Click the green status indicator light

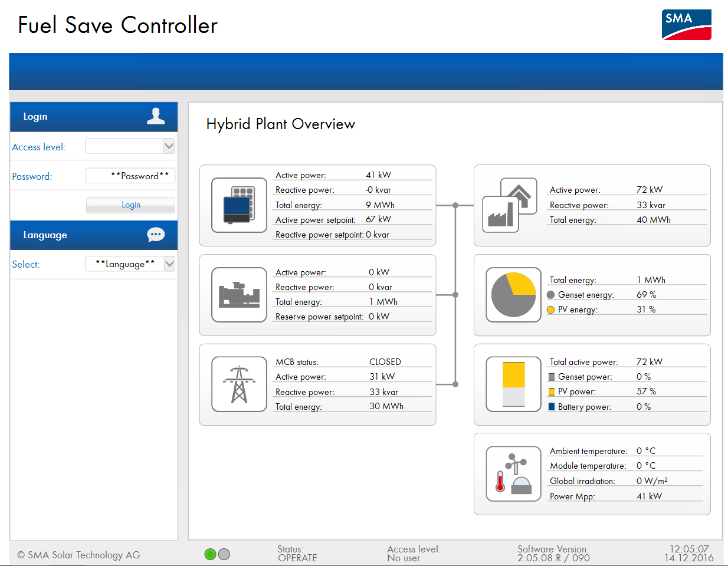[x=210, y=554]
